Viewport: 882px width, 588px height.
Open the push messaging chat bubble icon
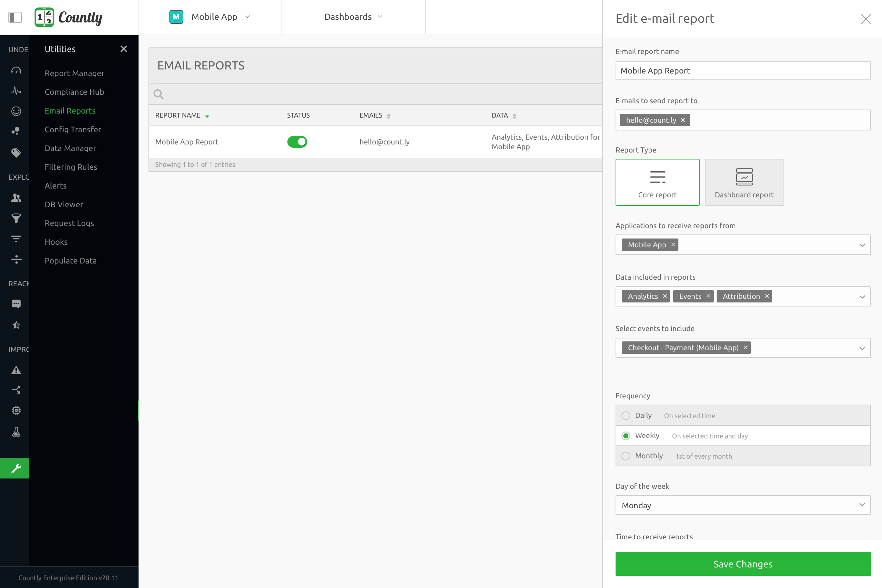coord(16,304)
